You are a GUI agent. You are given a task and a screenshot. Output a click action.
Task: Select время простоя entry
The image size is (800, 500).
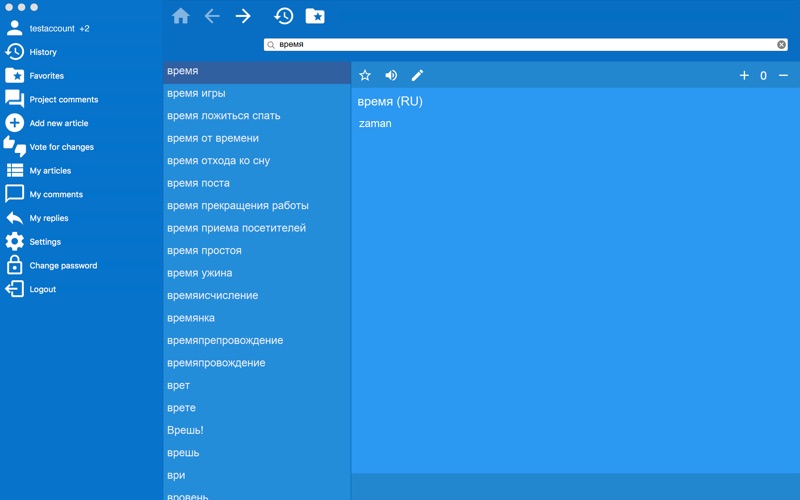(257, 251)
